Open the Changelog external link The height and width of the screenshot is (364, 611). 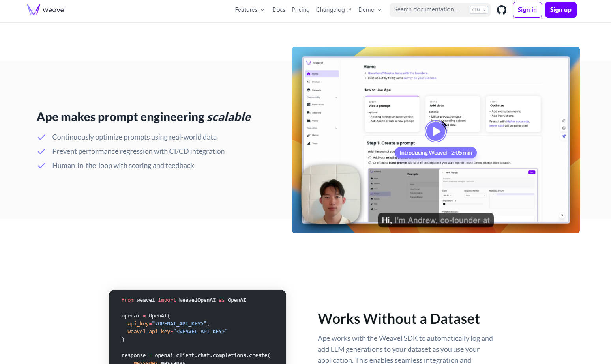334,10
